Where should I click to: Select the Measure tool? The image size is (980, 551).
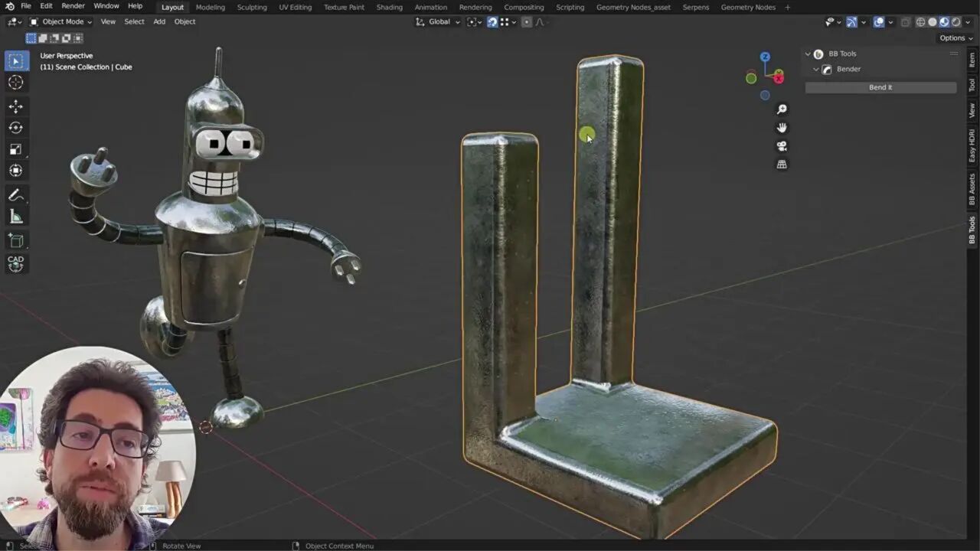(x=16, y=217)
